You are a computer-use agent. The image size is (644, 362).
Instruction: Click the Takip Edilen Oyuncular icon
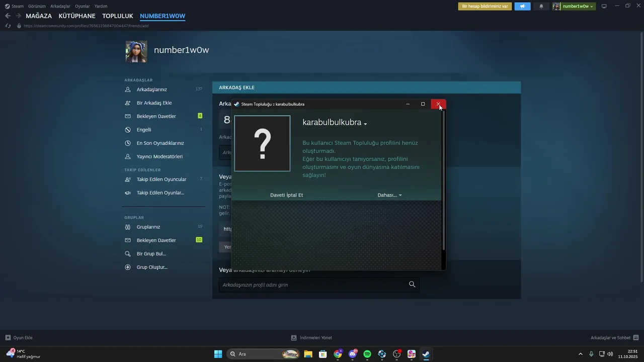click(x=127, y=179)
